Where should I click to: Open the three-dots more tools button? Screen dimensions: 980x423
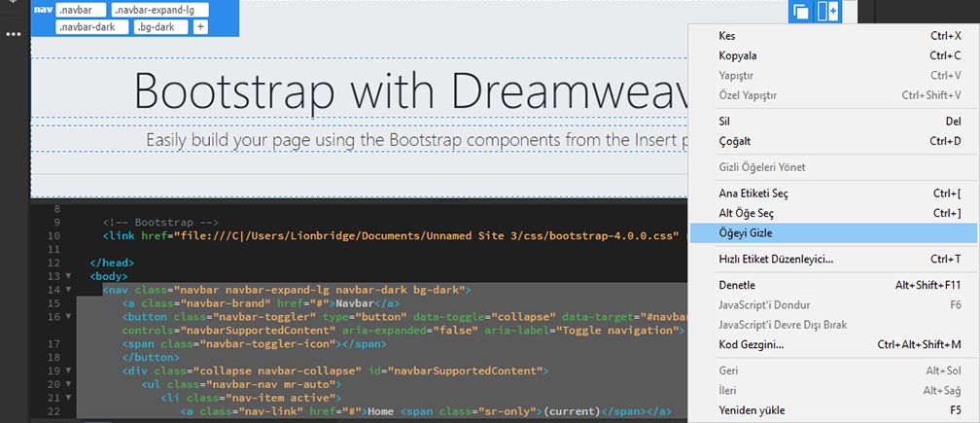click(x=14, y=34)
